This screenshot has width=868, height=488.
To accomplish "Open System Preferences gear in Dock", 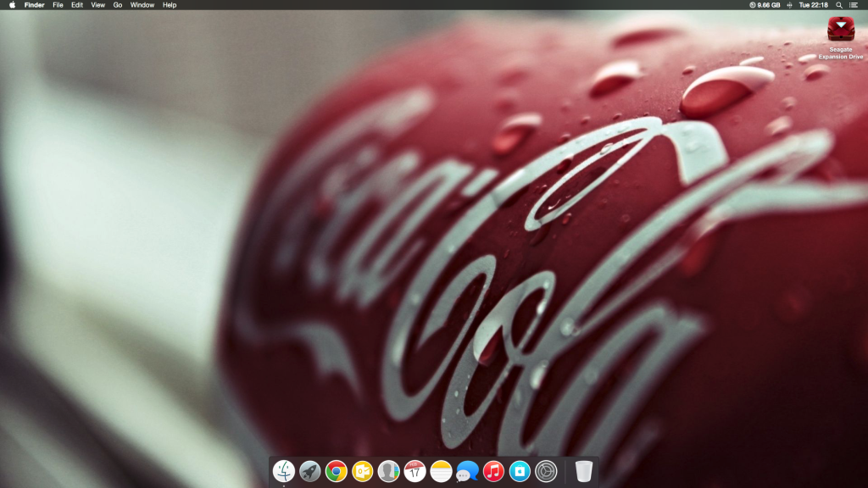I will (546, 471).
